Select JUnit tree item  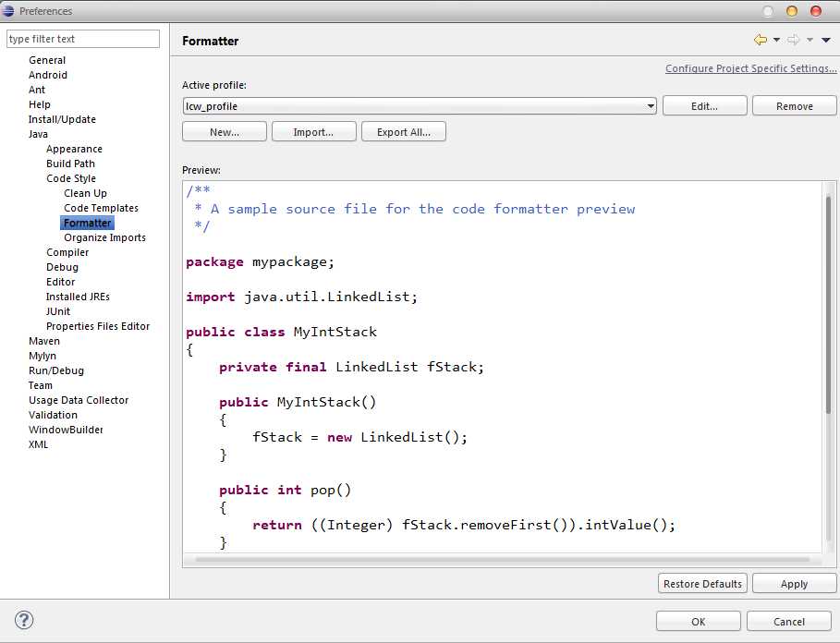(58, 311)
